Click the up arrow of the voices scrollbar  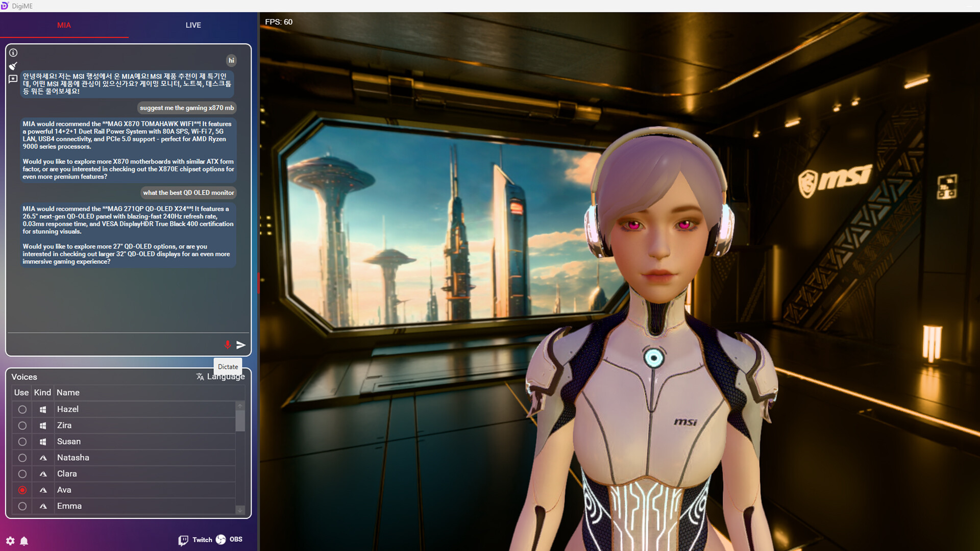coord(240,405)
